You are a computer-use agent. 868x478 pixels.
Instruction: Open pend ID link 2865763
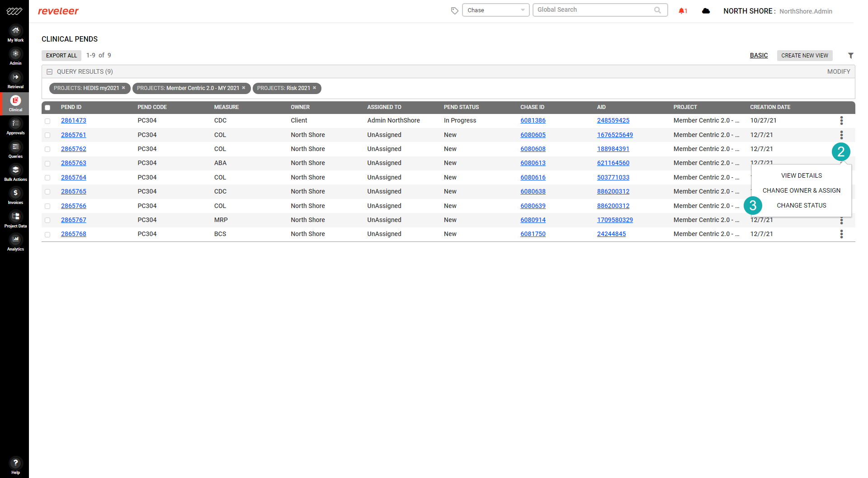coord(74,163)
